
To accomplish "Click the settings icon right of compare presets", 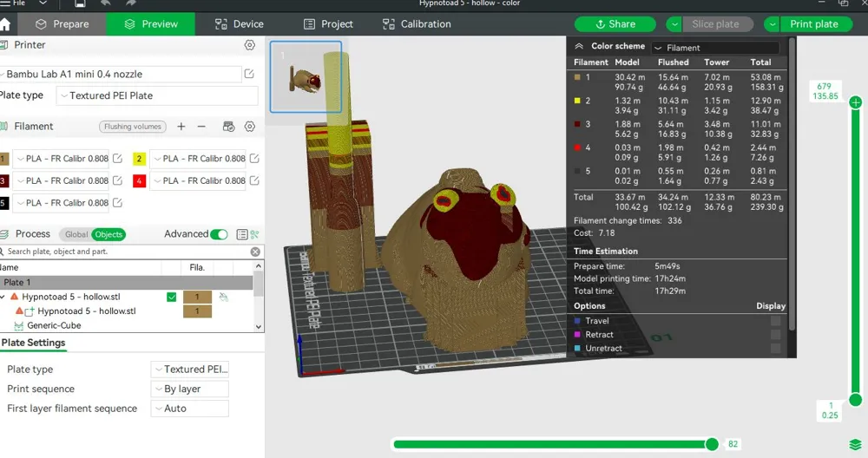I will [x=254, y=234].
